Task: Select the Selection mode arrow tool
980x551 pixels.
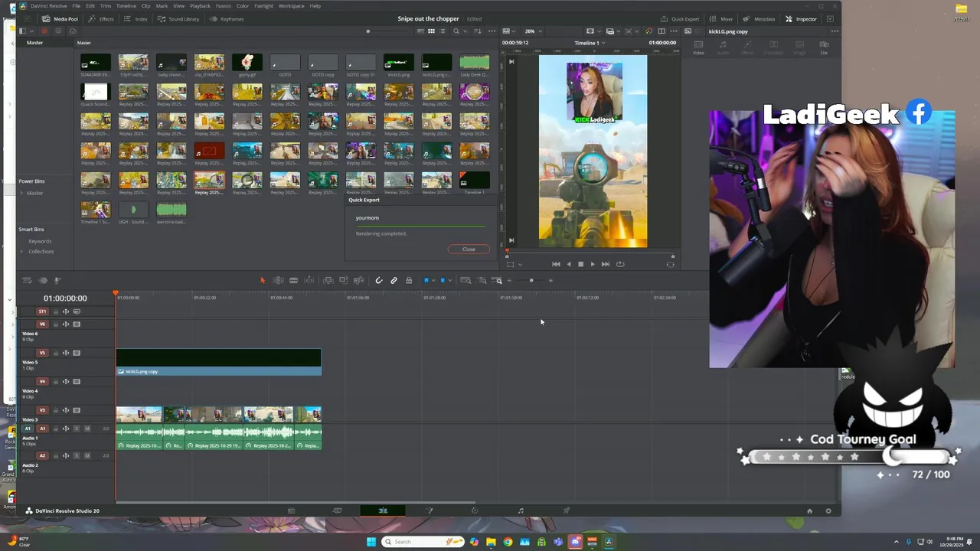Action: (x=262, y=281)
